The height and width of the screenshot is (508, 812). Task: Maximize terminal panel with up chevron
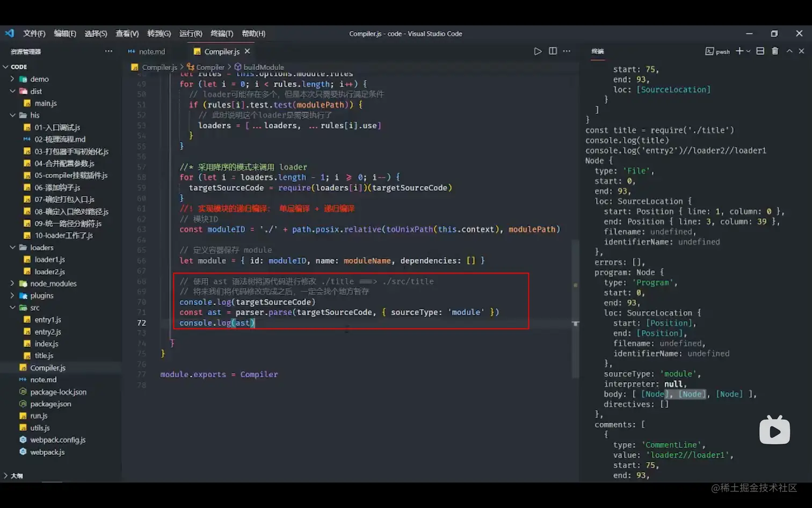[789, 51]
